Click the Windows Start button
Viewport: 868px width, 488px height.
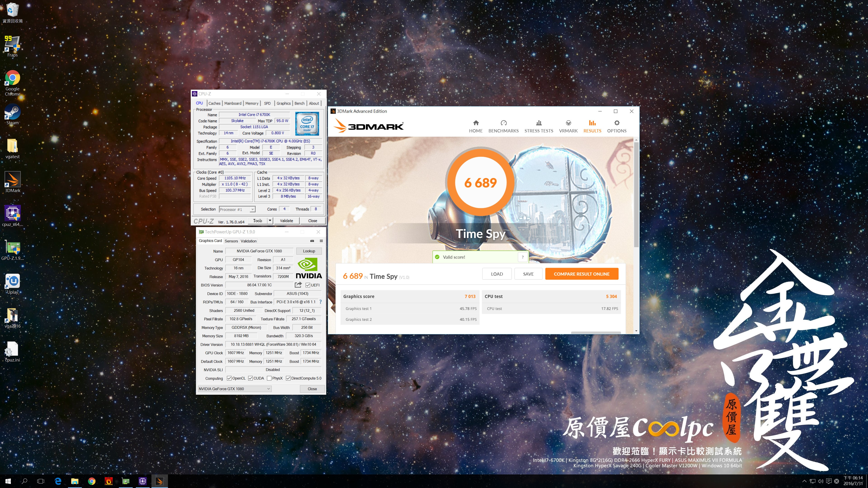click(8, 481)
